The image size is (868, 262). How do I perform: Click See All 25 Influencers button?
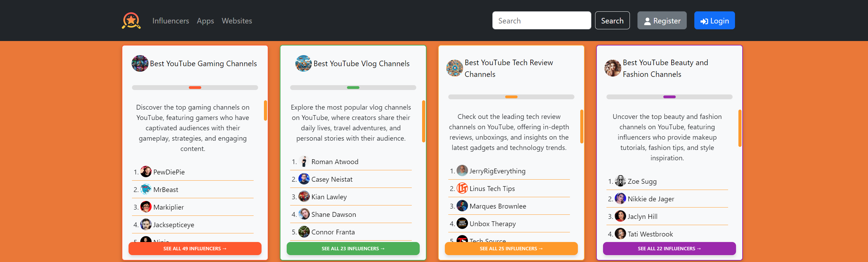point(511,249)
